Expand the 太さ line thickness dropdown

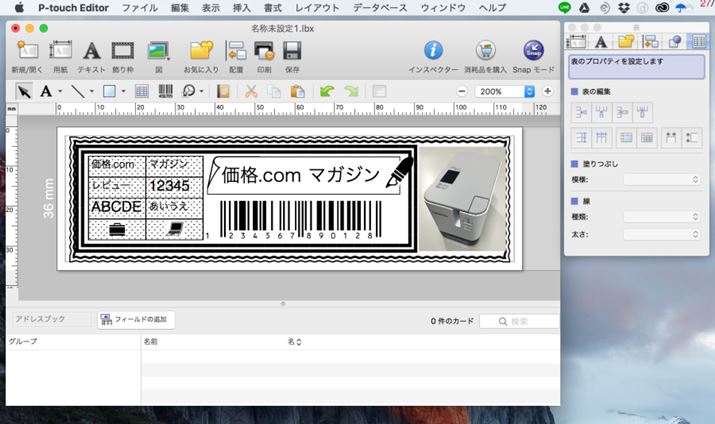pyautogui.click(x=661, y=234)
